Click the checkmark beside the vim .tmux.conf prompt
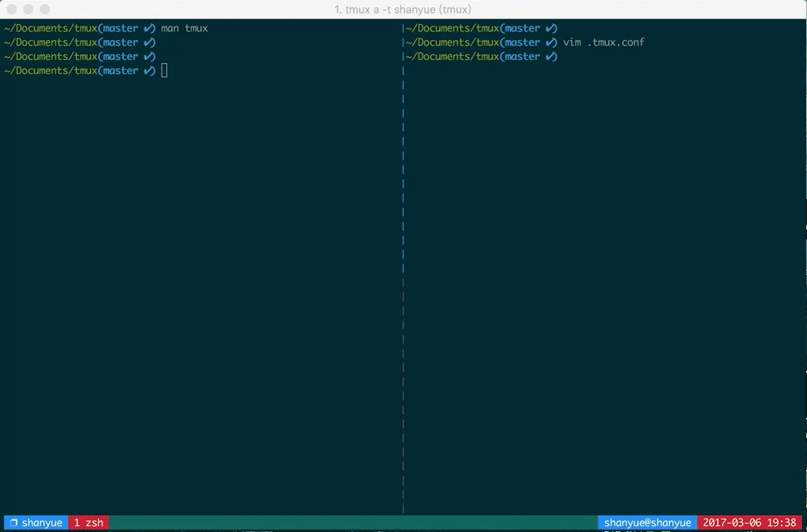This screenshot has height=532, width=807. click(x=550, y=42)
